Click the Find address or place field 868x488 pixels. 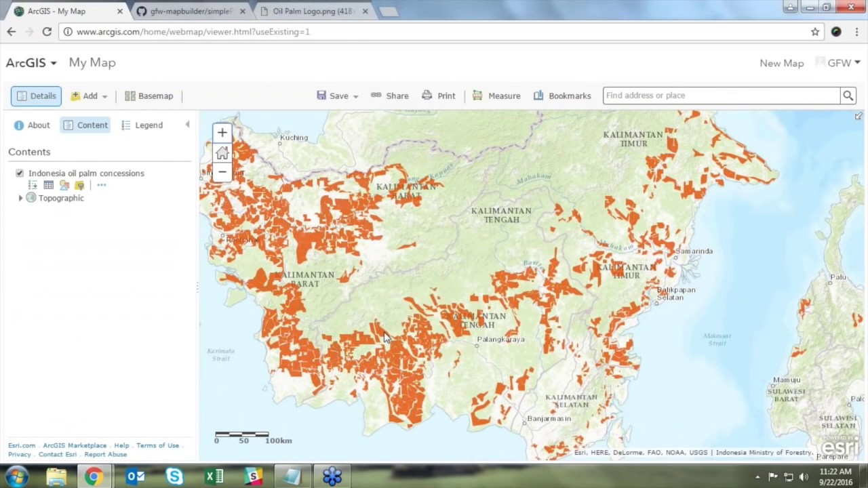tap(722, 96)
